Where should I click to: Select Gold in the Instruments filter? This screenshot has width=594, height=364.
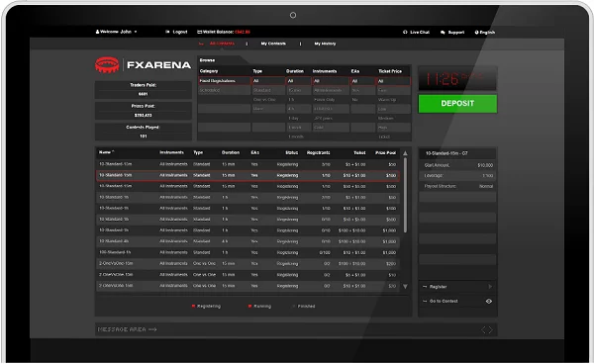tap(331, 128)
